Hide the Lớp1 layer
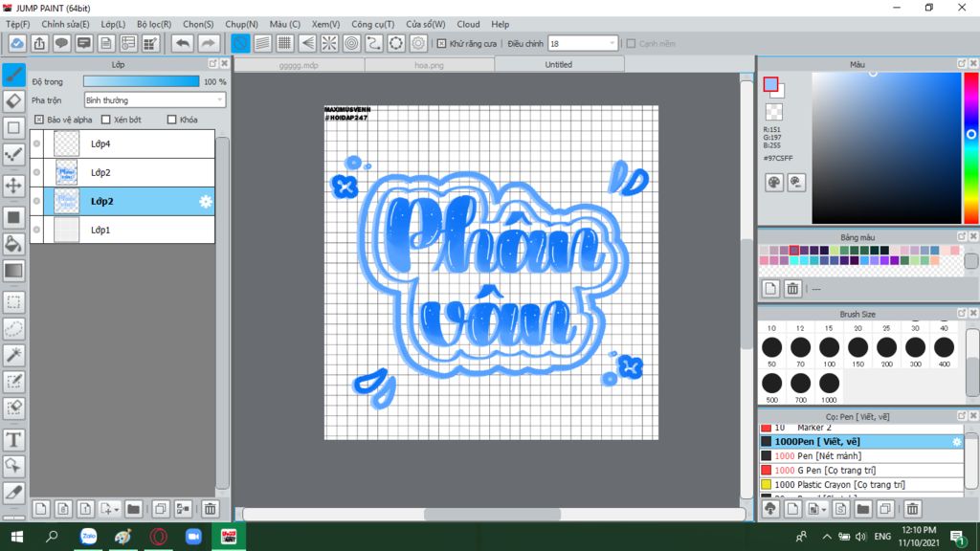This screenshot has height=551, width=980. pyautogui.click(x=37, y=230)
